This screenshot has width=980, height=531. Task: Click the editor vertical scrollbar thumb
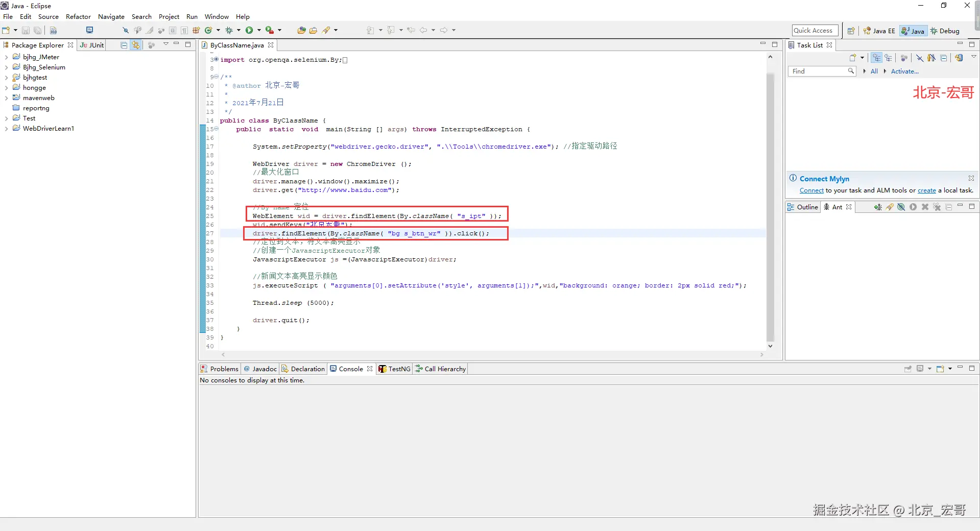click(770, 207)
